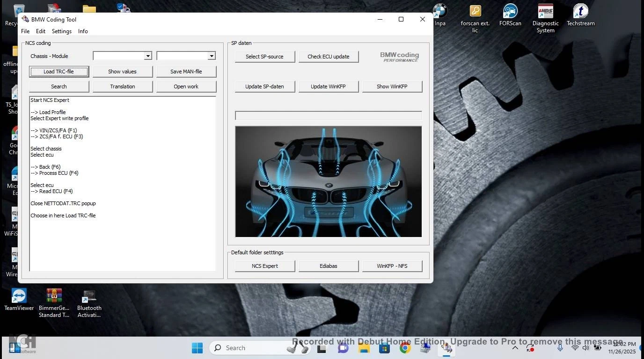Click the "--> Back (F6)" line
The image size is (644, 359).
coord(45,167)
